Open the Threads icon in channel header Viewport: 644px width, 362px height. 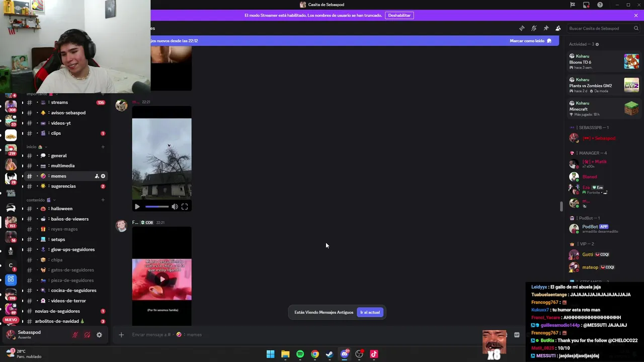522,28
